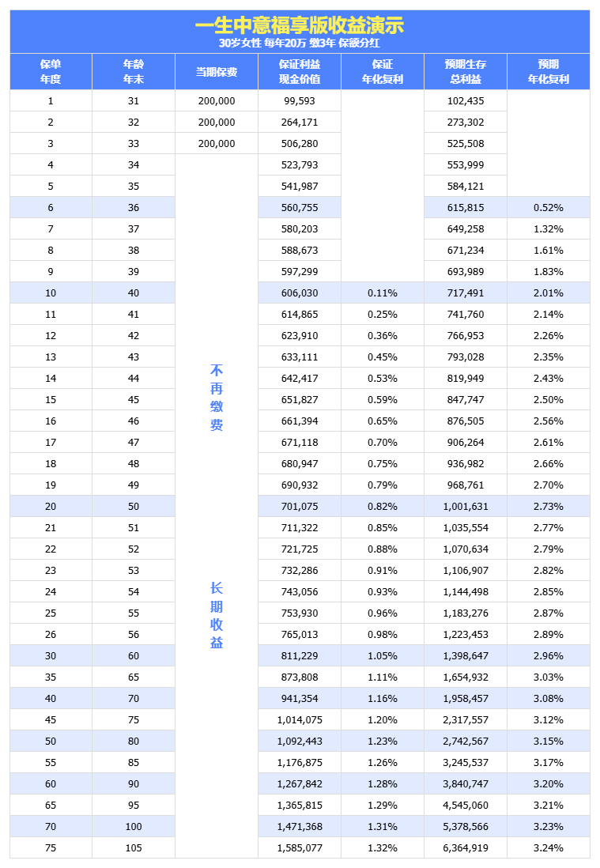Select the 6,364,919 total benefit cell

(x=466, y=847)
